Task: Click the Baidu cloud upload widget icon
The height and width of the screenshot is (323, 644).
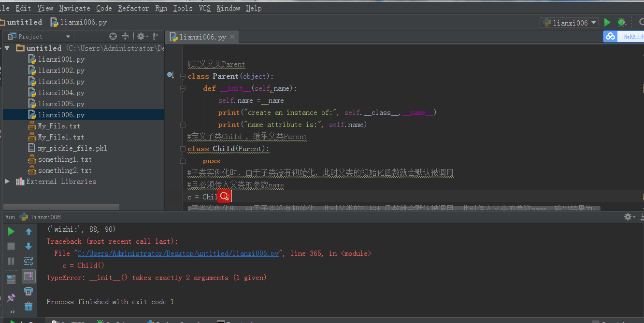Action: [611, 36]
